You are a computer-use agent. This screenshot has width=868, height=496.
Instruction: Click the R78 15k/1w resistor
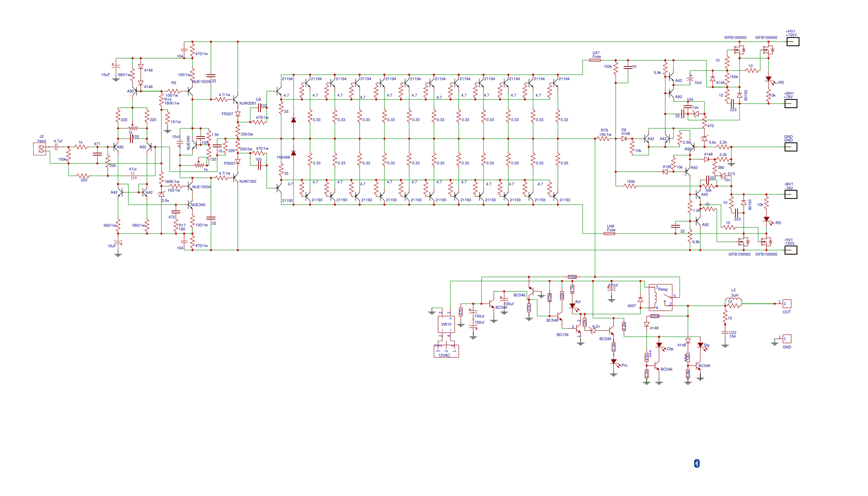pyautogui.click(x=604, y=139)
